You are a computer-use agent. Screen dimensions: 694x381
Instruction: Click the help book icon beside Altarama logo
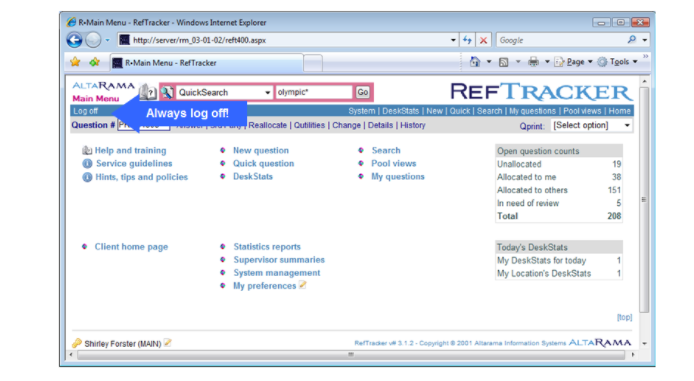pos(148,92)
